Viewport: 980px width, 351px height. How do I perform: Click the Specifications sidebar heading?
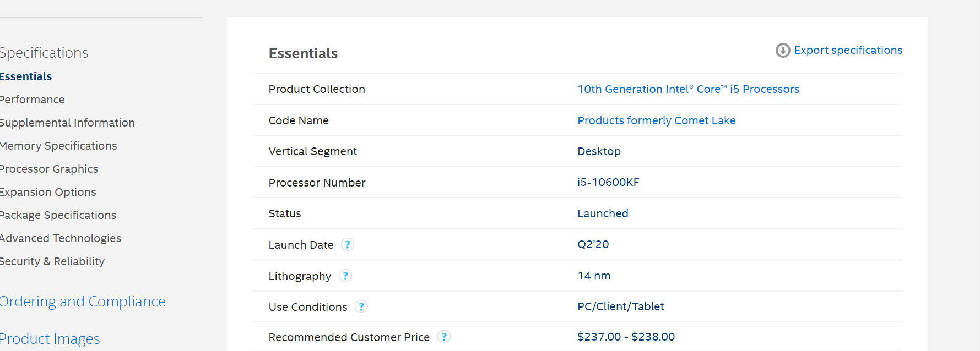click(x=44, y=53)
